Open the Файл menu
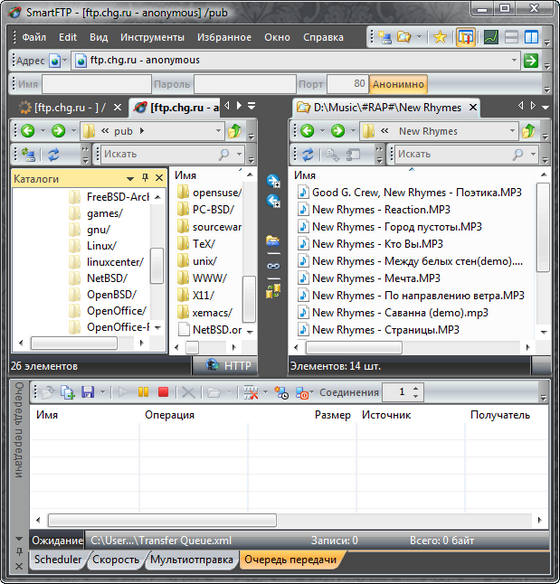This screenshot has height=584, width=560. tap(34, 37)
